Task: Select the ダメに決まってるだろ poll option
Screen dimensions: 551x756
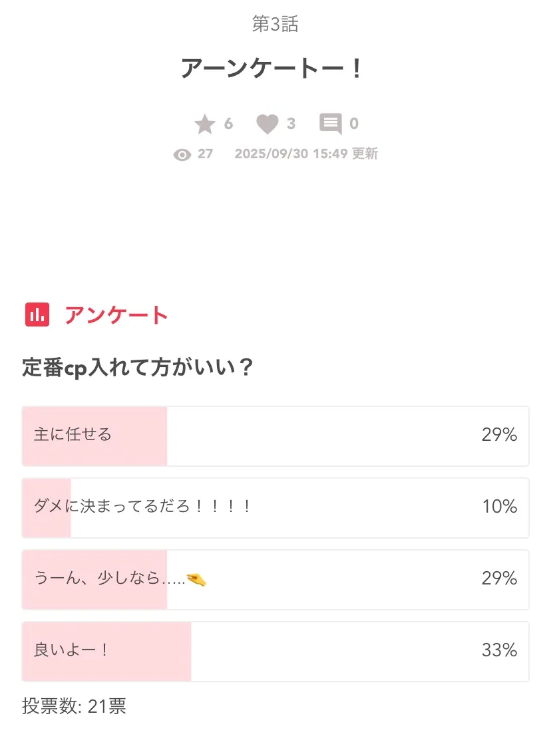Action: pyautogui.click(x=275, y=507)
